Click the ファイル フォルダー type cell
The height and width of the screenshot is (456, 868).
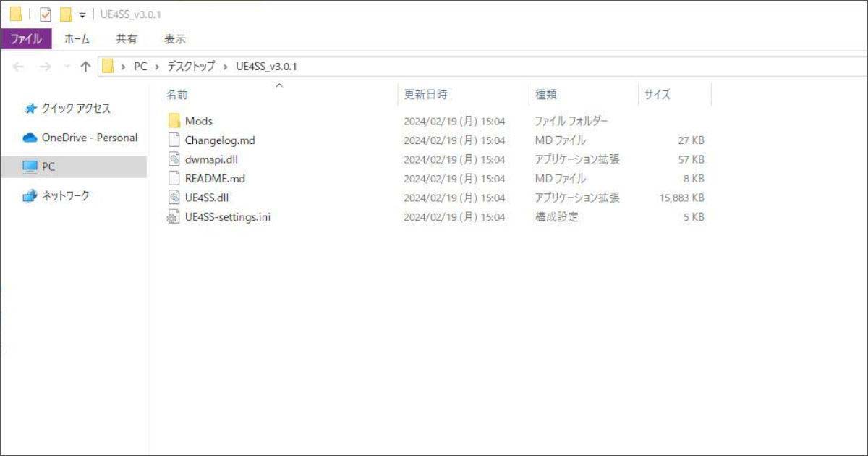571,121
